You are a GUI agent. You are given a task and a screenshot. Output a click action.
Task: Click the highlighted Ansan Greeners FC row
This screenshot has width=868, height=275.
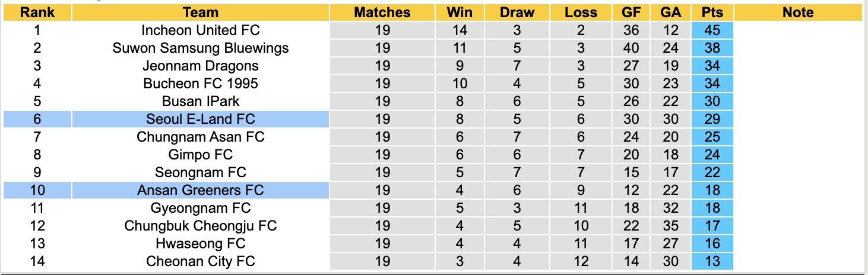(201, 190)
